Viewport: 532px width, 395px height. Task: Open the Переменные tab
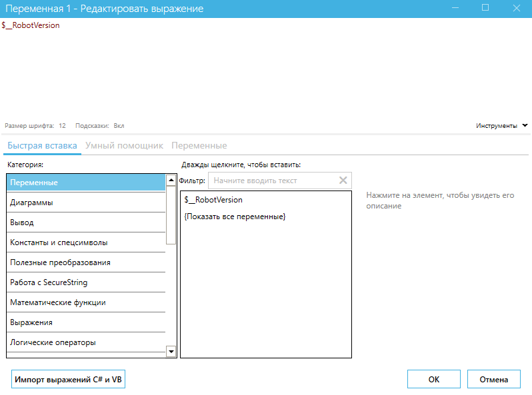tap(199, 145)
